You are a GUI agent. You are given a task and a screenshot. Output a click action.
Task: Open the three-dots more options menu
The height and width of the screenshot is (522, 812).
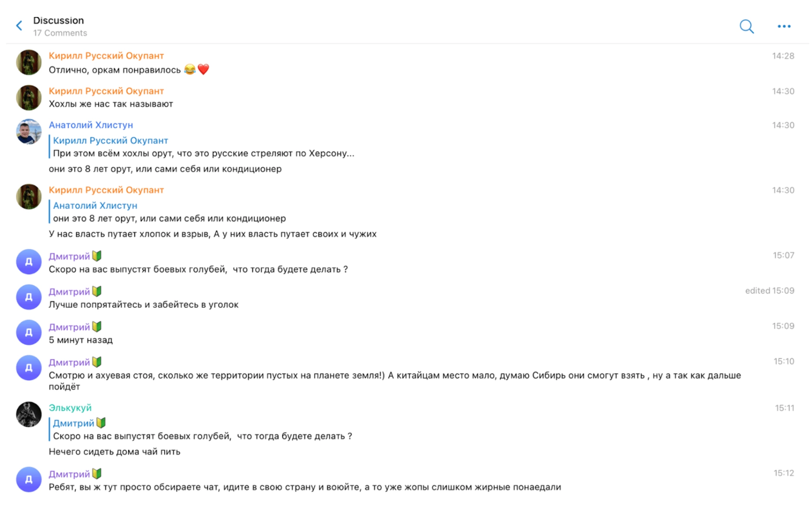[x=784, y=27]
